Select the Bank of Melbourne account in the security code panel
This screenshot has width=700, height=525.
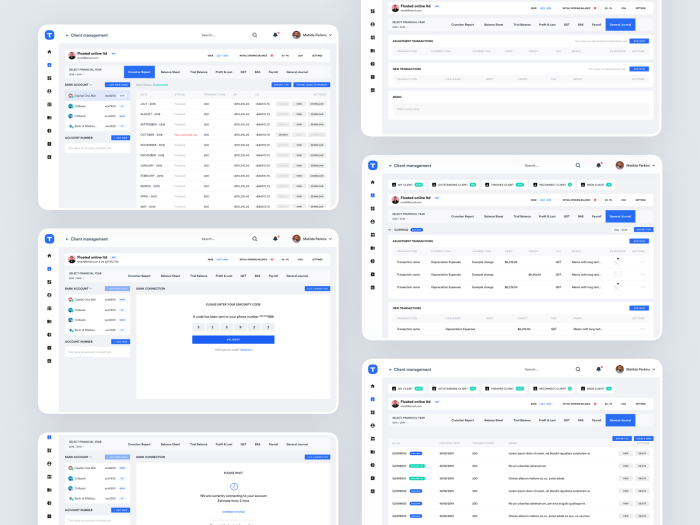tap(97, 330)
